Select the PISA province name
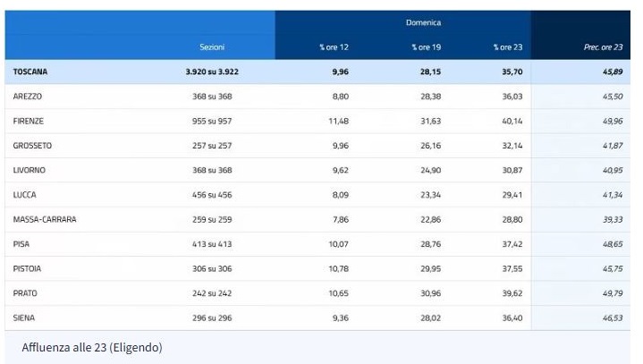This screenshot has width=643, height=364. pyautogui.click(x=21, y=244)
